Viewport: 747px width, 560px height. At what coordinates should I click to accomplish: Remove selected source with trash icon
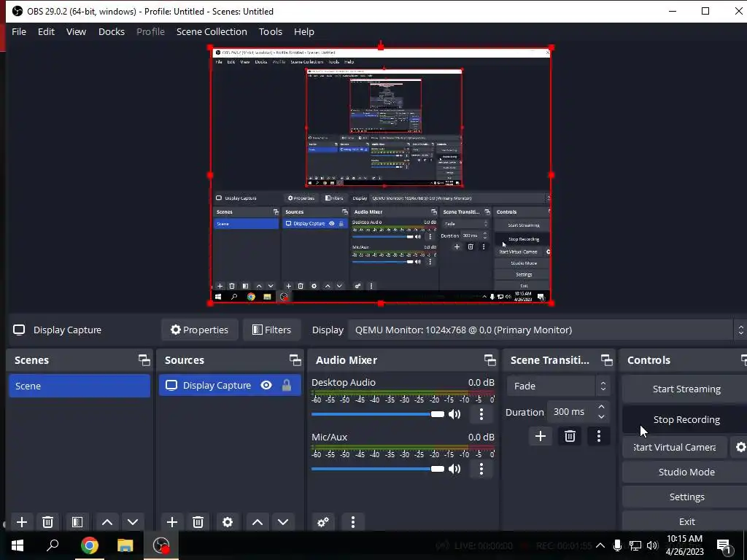tap(198, 522)
